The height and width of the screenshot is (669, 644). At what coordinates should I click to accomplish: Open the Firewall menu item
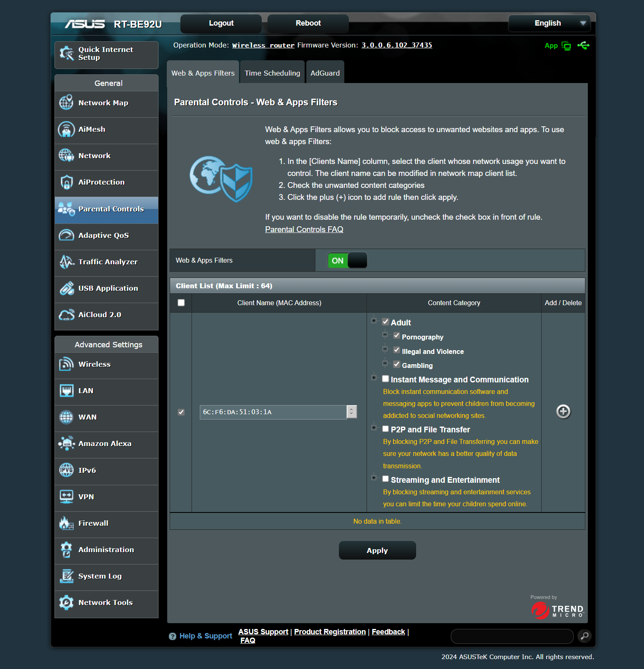[x=107, y=523]
